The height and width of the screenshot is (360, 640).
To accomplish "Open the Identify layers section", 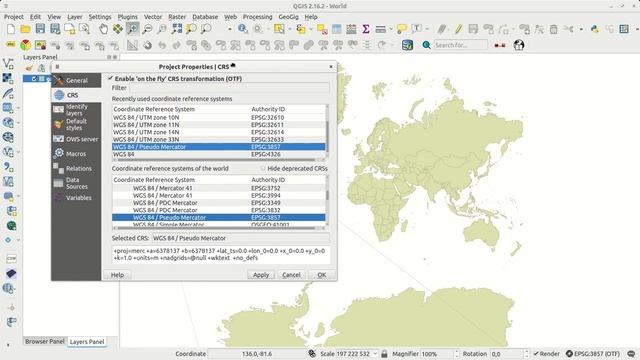I will pos(76,110).
